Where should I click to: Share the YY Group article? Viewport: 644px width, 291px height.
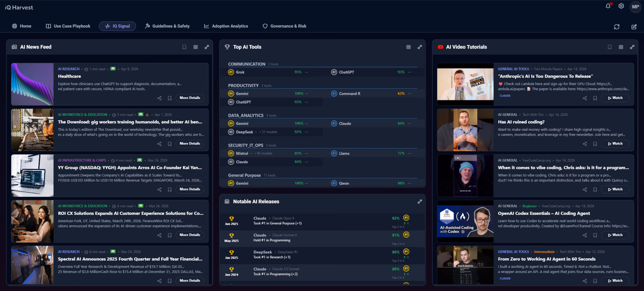click(159, 190)
